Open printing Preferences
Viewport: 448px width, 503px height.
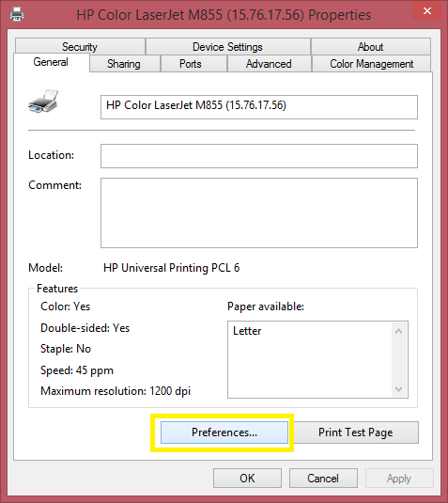click(224, 432)
